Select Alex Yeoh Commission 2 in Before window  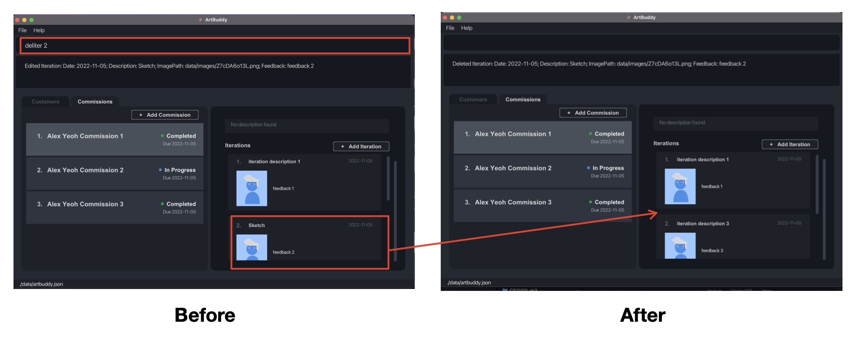(x=115, y=173)
